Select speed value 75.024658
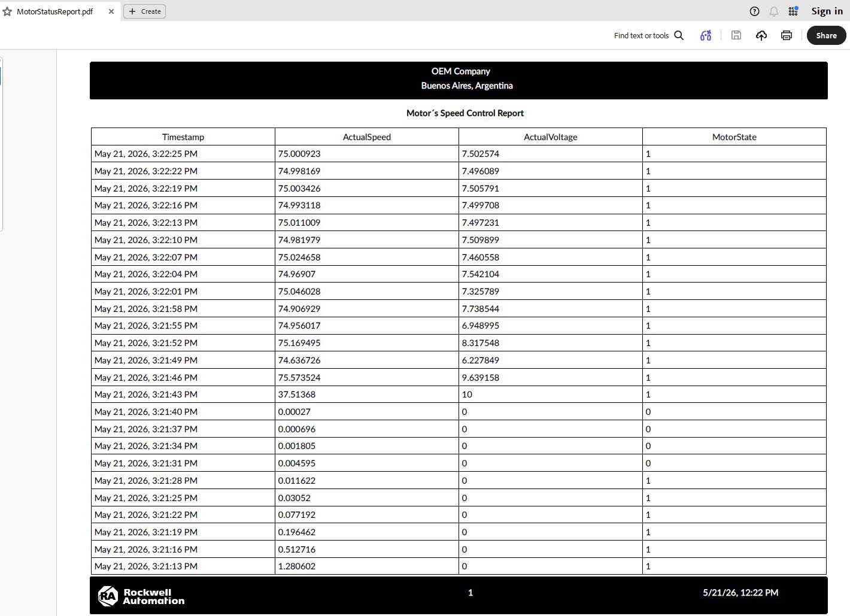Viewport: 850px width, 616px height. pos(299,257)
